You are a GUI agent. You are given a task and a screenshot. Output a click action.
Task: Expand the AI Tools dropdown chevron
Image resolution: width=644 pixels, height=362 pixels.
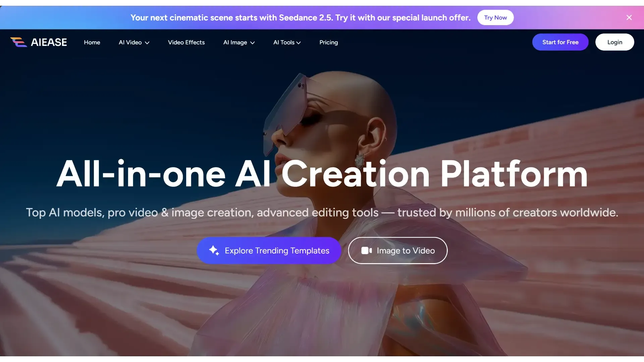click(299, 43)
